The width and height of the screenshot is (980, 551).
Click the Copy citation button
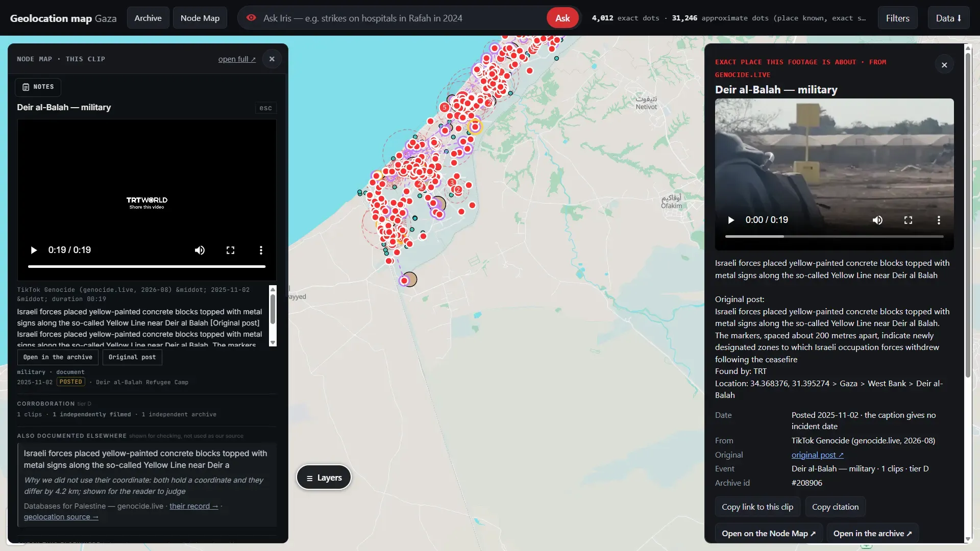pos(835,507)
